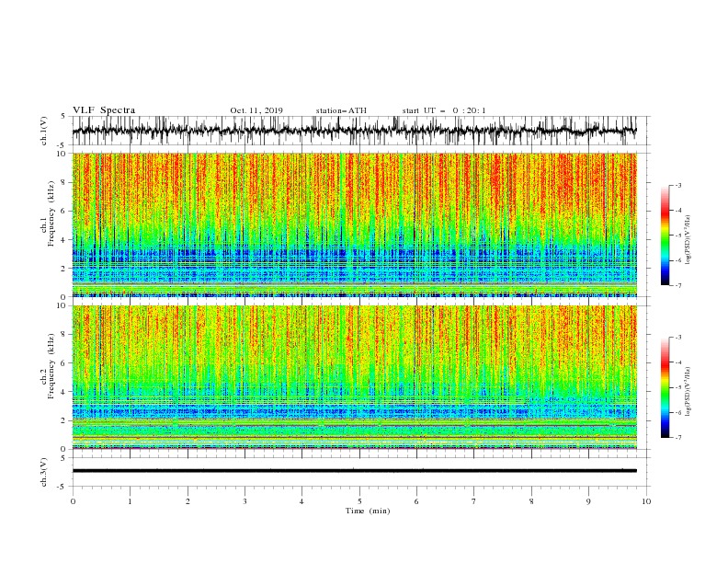Click the time axis tick label "9"
The image size is (728, 563).
(588, 501)
